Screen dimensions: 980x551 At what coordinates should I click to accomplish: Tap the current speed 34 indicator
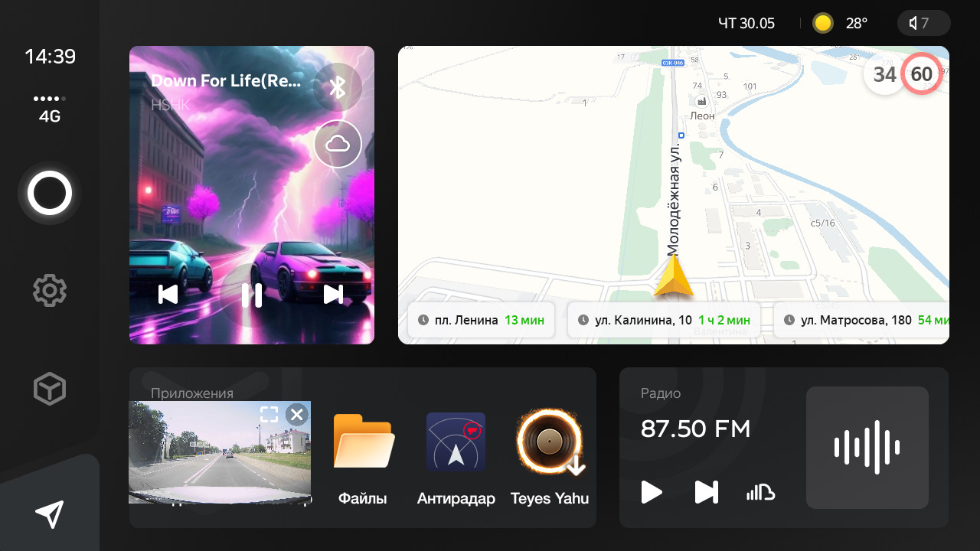(x=885, y=74)
